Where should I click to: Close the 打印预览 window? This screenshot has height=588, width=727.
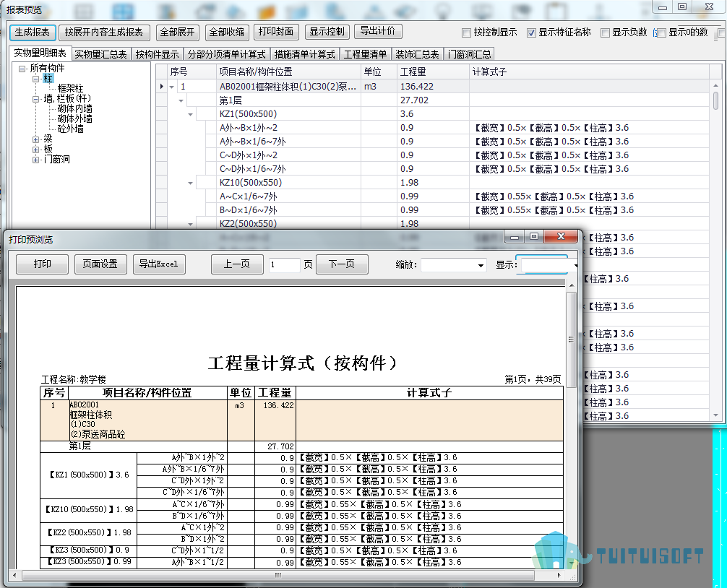(563, 237)
